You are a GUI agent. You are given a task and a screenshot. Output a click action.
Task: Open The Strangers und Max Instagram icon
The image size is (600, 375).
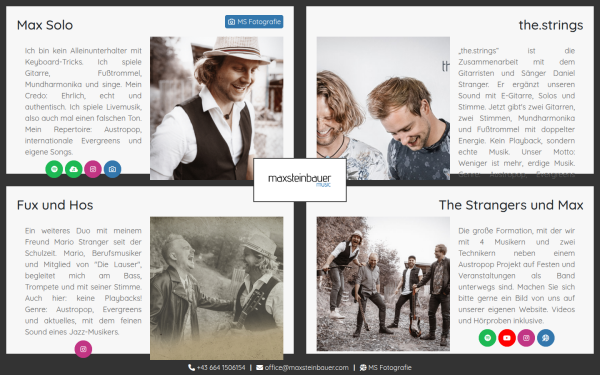[526, 338]
